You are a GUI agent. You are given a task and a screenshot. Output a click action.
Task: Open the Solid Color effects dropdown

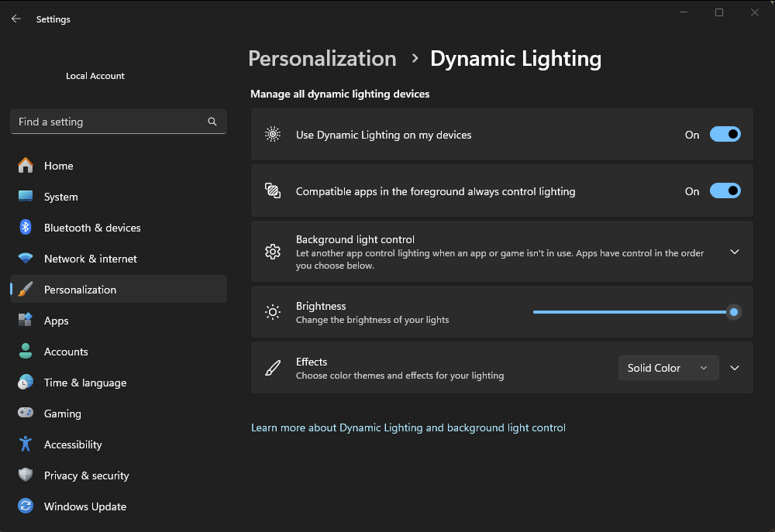[x=668, y=368]
